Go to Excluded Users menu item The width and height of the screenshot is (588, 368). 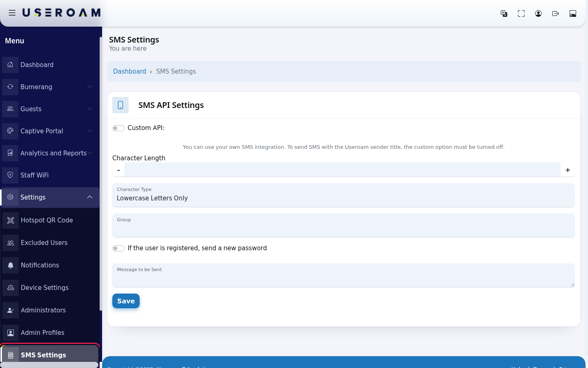click(50, 242)
